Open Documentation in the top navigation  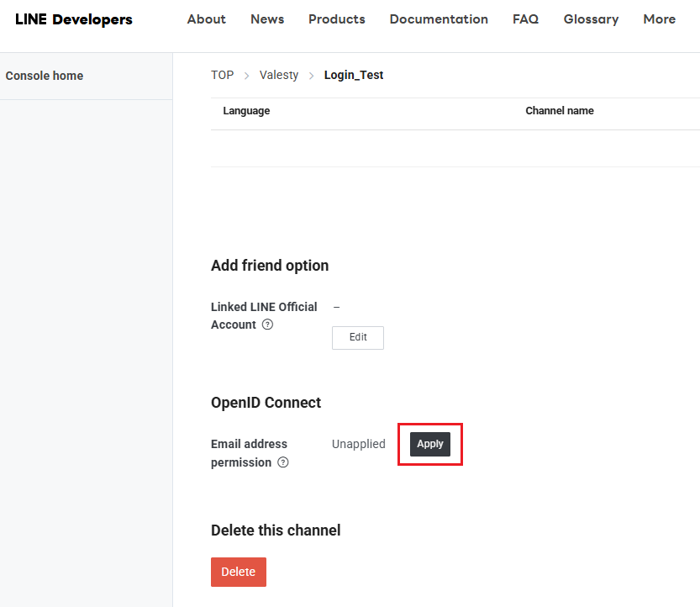pos(439,19)
